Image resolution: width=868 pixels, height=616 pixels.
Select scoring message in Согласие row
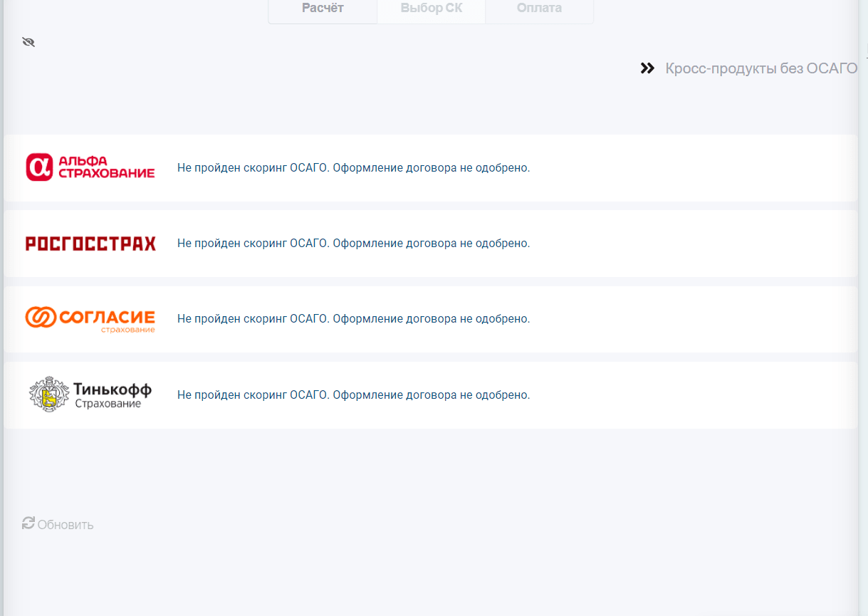pyautogui.click(x=354, y=319)
